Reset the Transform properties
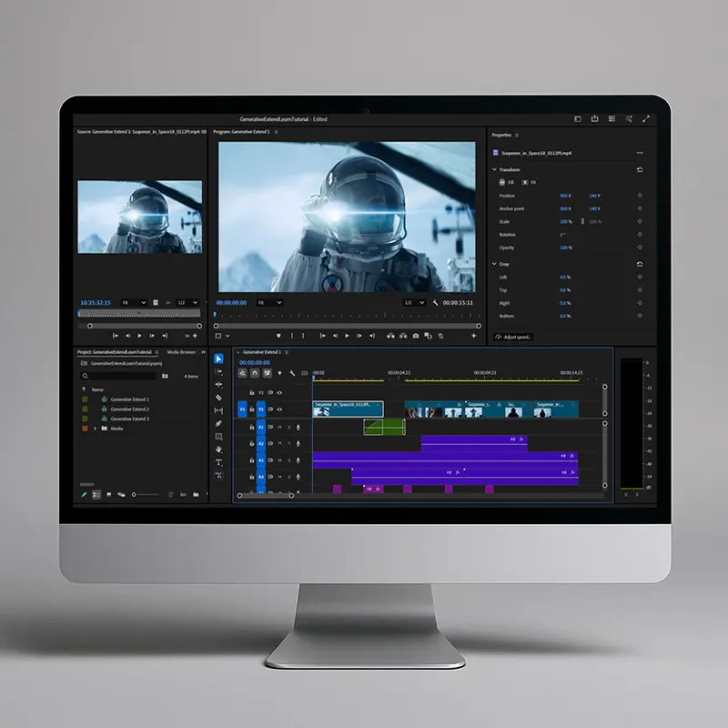 click(640, 169)
